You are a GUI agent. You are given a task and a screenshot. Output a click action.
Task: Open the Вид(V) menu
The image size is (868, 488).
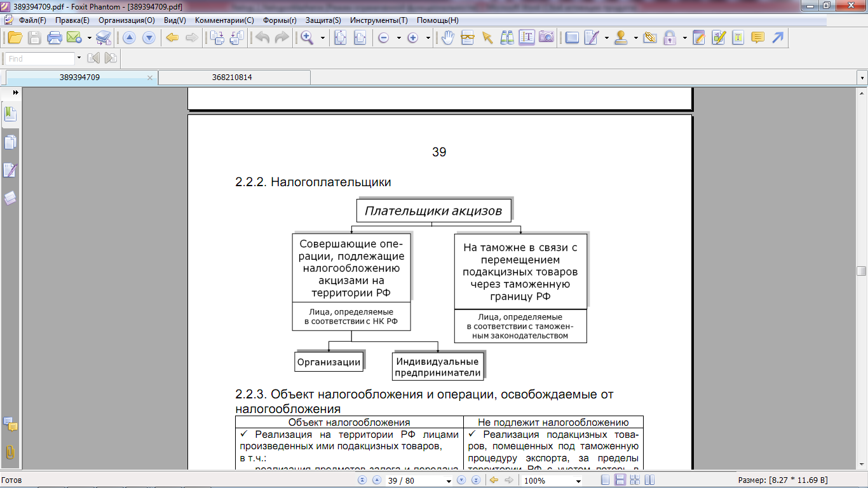[x=175, y=20]
